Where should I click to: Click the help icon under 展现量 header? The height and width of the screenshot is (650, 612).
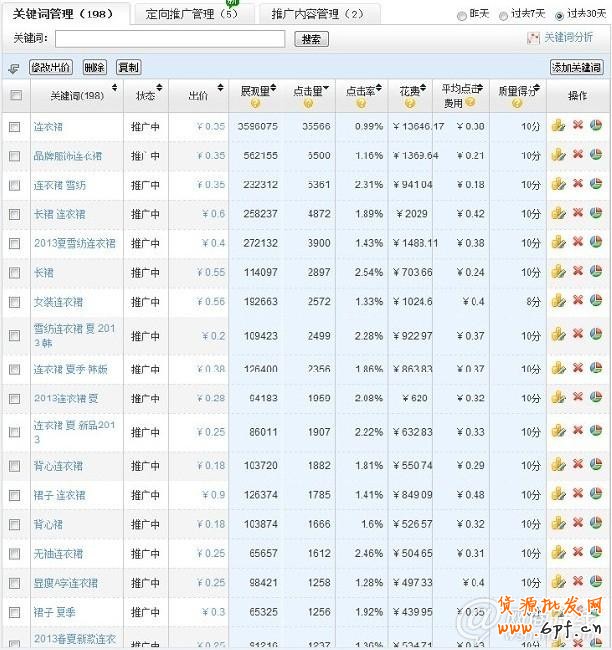(255, 104)
